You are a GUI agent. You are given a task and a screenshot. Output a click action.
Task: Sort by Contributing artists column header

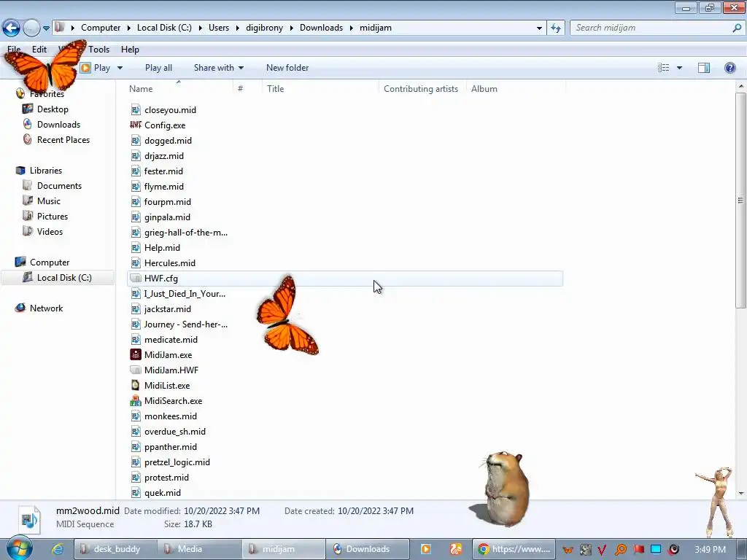[x=422, y=88]
